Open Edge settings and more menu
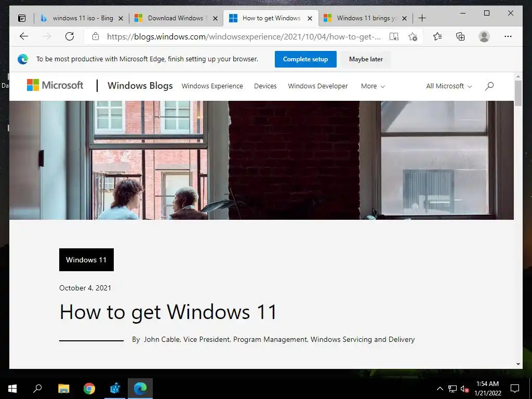The height and width of the screenshot is (399, 532). pos(508,36)
